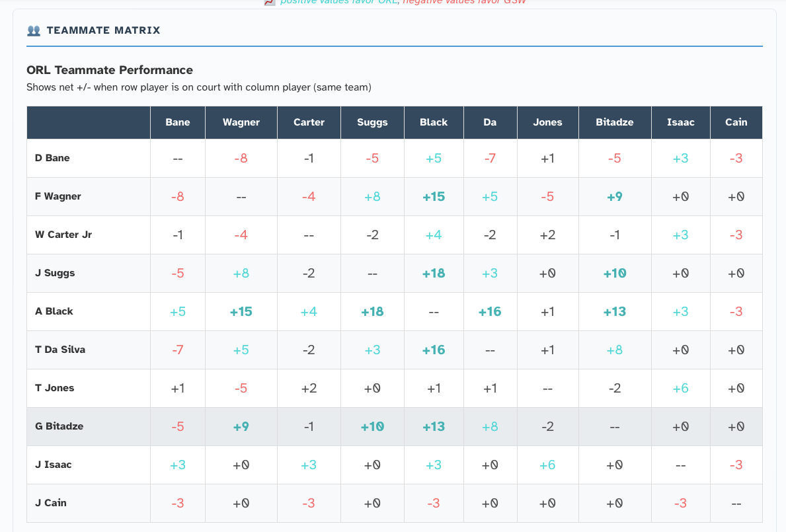The width and height of the screenshot is (786, 532).
Task: Click +8 in T Da Silva row, Bitadze column
Action: click(x=615, y=350)
